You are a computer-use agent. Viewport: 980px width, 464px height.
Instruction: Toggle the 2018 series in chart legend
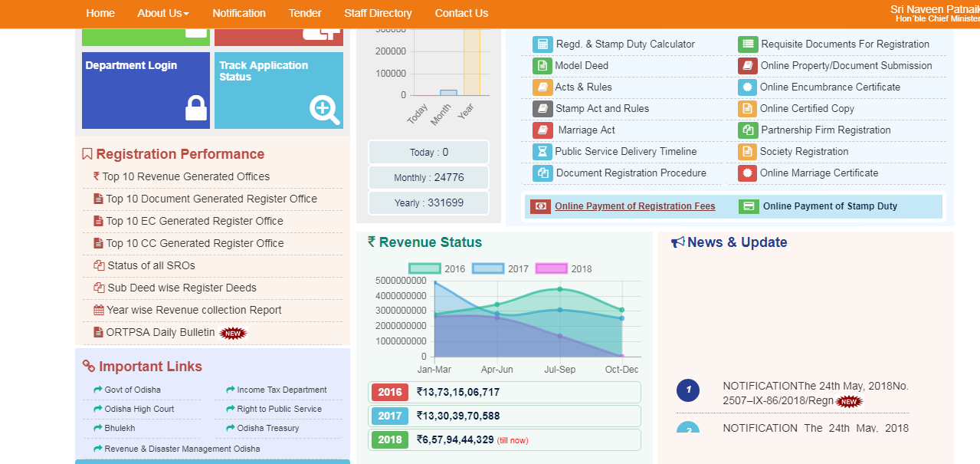550,269
